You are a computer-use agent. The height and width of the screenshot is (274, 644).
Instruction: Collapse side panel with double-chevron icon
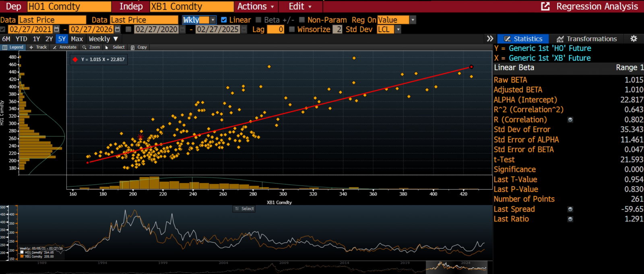(490, 39)
